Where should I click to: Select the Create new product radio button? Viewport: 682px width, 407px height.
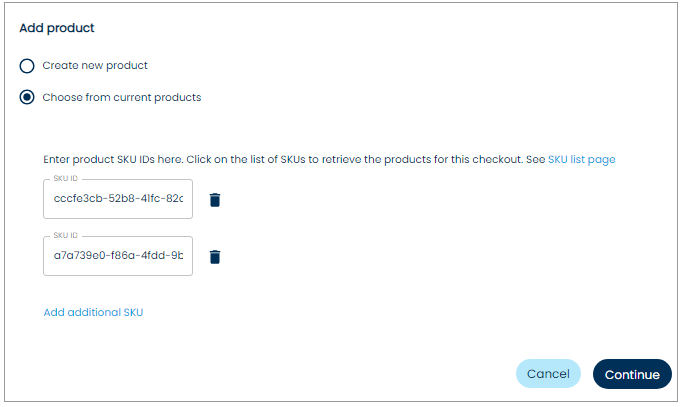pyautogui.click(x=28, y=66)
